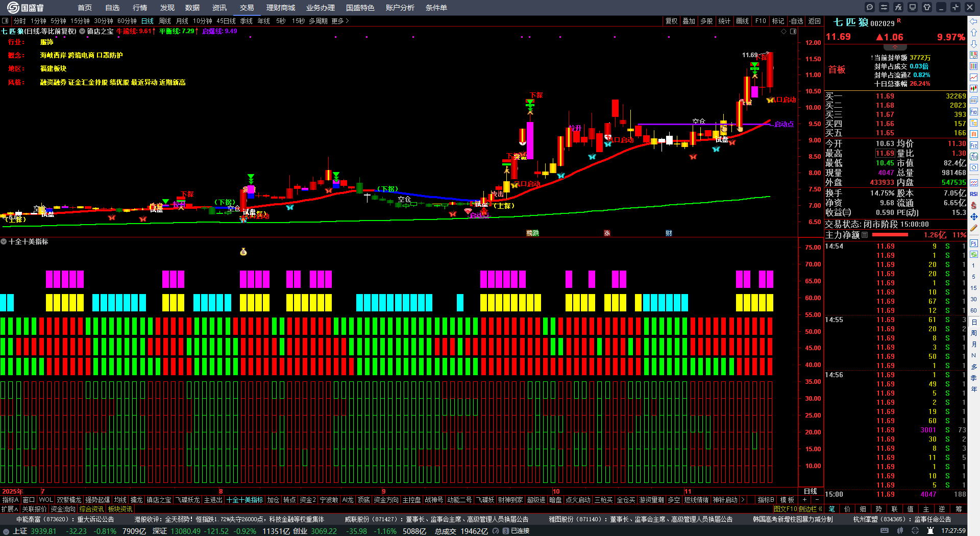Open the 行情 menu
Viewport: 980px width, 536px height.
[x=140, y=8]
